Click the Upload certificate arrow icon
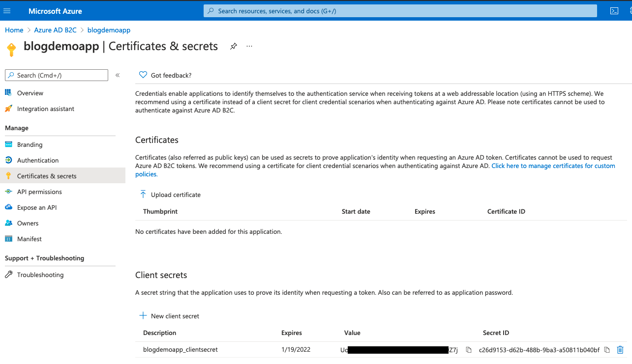The width and height of the screenshot is (632, 364). pos(143,195)
